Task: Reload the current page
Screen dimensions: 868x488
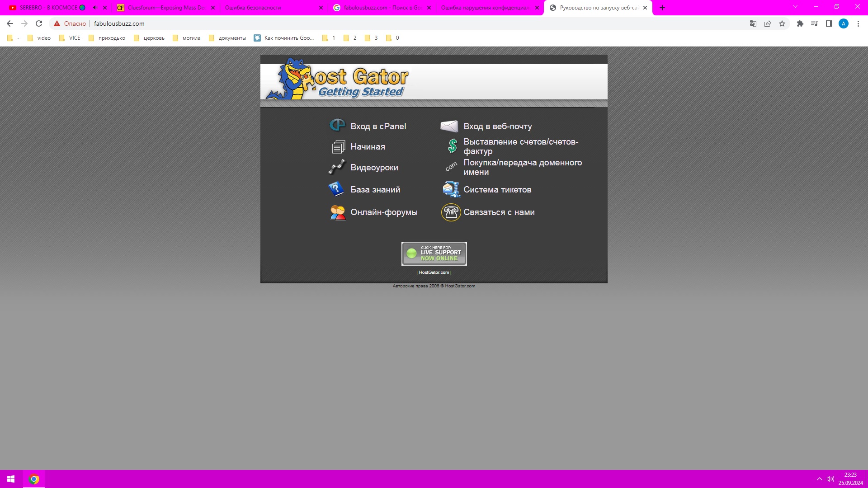Action: click(39, 23)
